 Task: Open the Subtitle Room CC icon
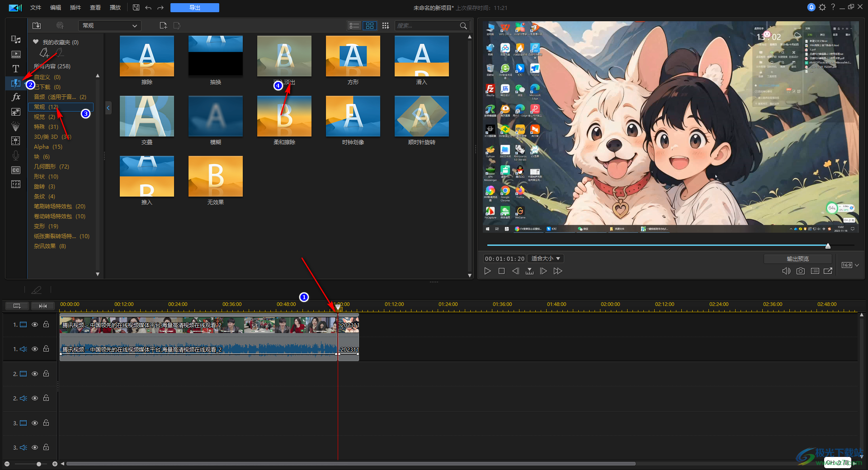pyautogui.click(x=16, y=170)
